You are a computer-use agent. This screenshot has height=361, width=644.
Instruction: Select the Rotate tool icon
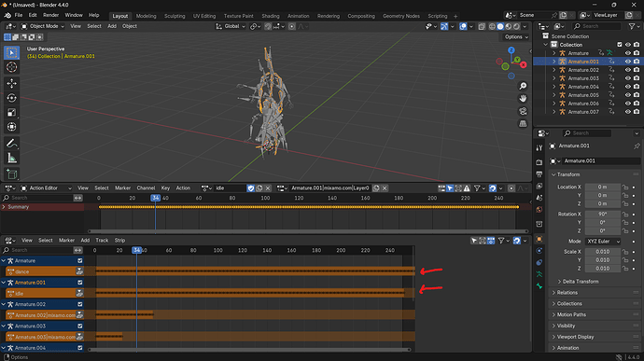(11, 98)
